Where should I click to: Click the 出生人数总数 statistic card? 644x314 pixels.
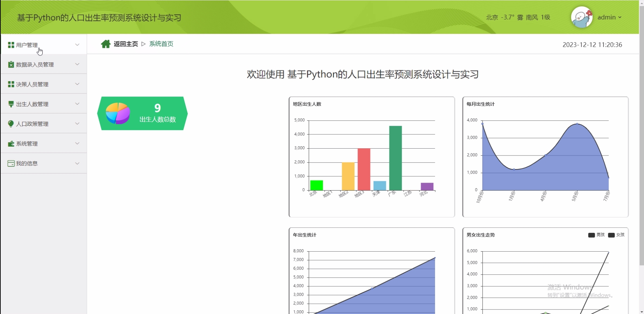pyautogui.click(x=142, y=113)
